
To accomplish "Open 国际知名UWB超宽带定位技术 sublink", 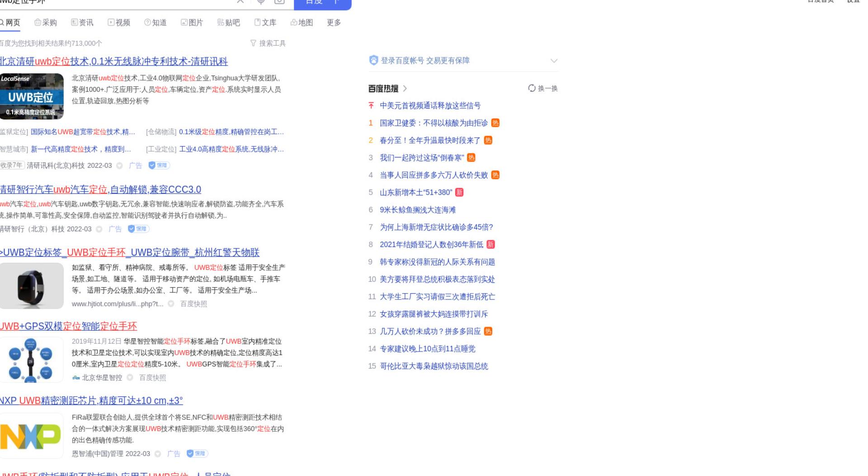I will point(83,132).
